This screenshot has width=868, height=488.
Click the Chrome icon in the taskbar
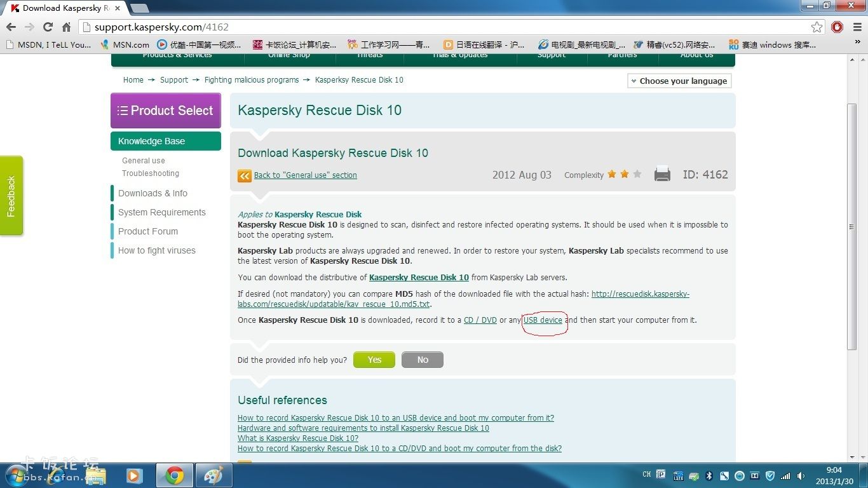[175, 475]
